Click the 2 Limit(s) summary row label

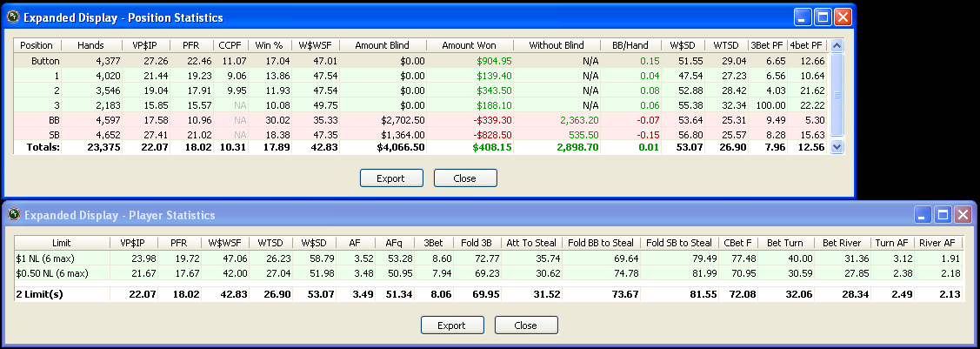click(40, 294)
